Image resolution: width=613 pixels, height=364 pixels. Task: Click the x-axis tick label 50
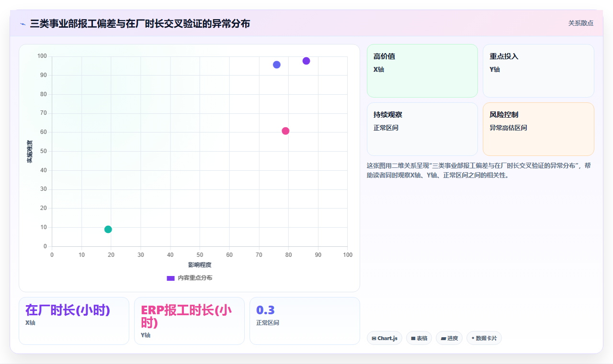pos(200,255)
